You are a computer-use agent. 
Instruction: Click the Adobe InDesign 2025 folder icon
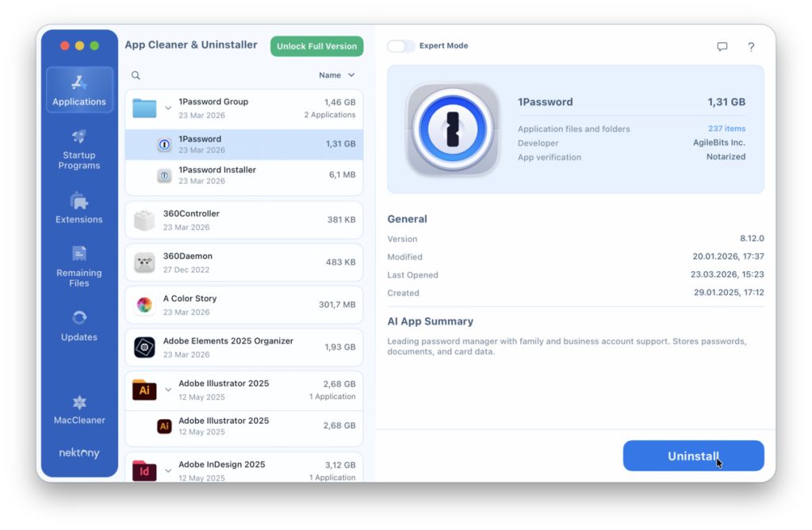(x=144, y=470)
